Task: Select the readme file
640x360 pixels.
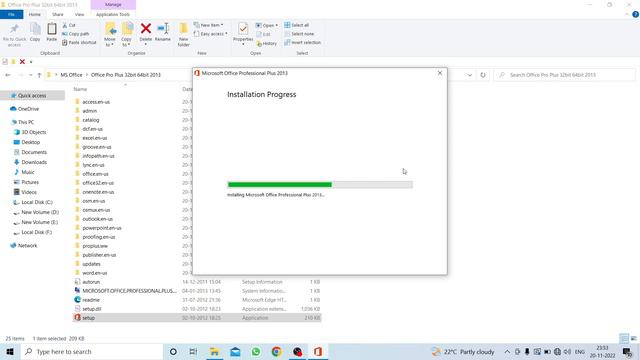Action: (x=91, y=300)
